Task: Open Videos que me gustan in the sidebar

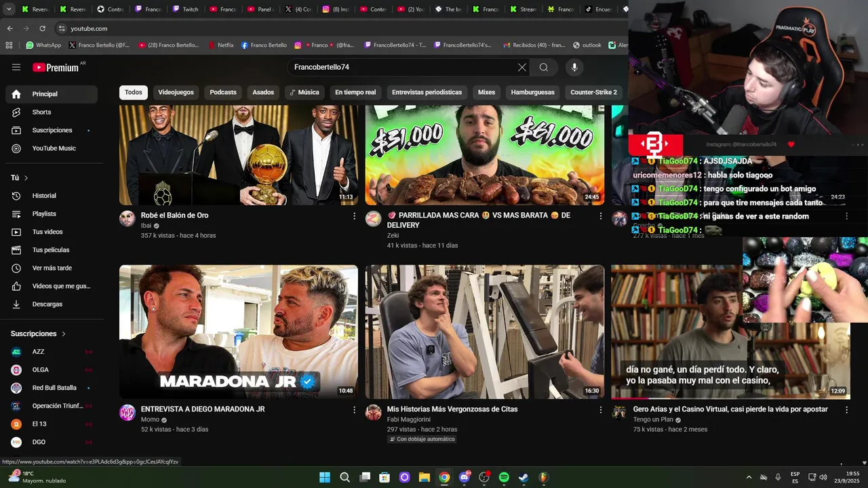Action: (52, 286)
